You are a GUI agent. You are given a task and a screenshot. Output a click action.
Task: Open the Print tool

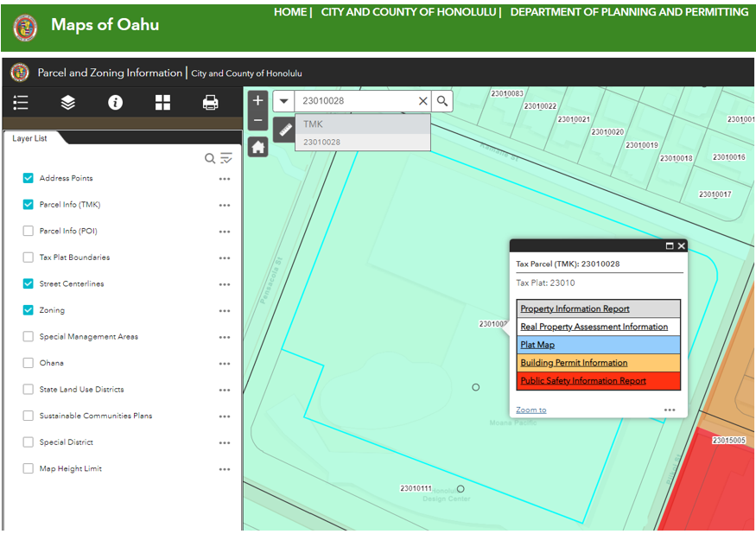(210, 102)
